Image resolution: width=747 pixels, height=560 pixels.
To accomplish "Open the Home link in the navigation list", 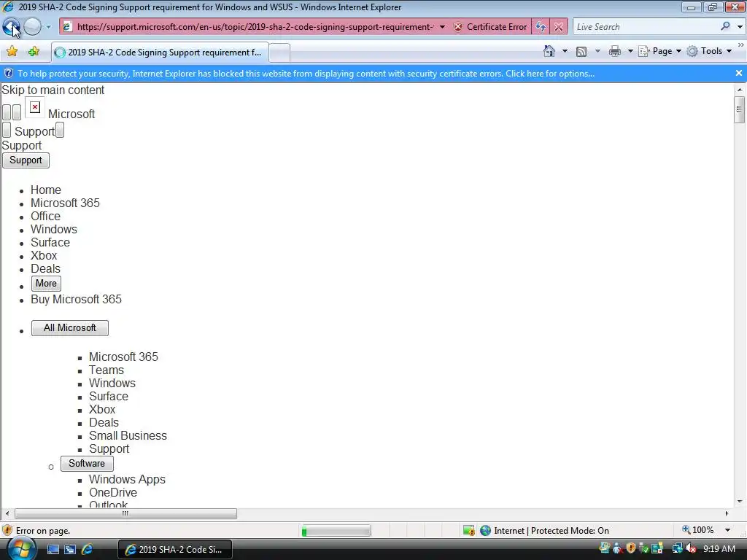I will (x=46, y=190).
